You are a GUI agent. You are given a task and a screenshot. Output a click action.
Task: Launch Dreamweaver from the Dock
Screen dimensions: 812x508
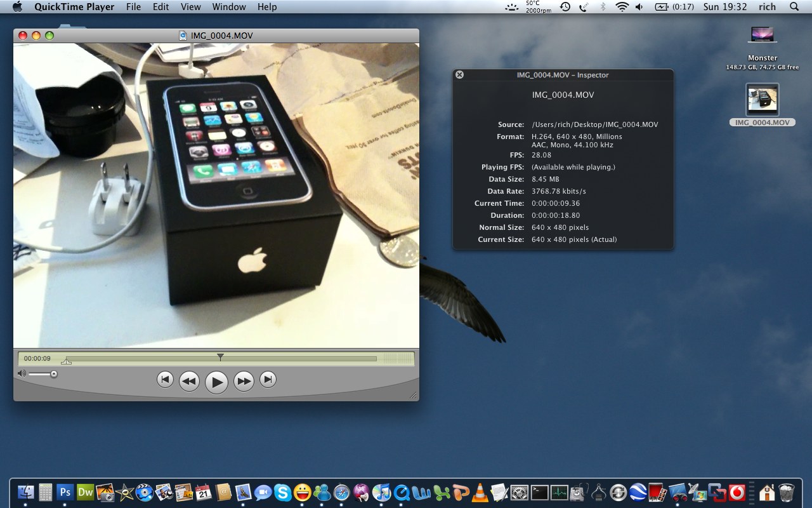click(x=85, y=491)
